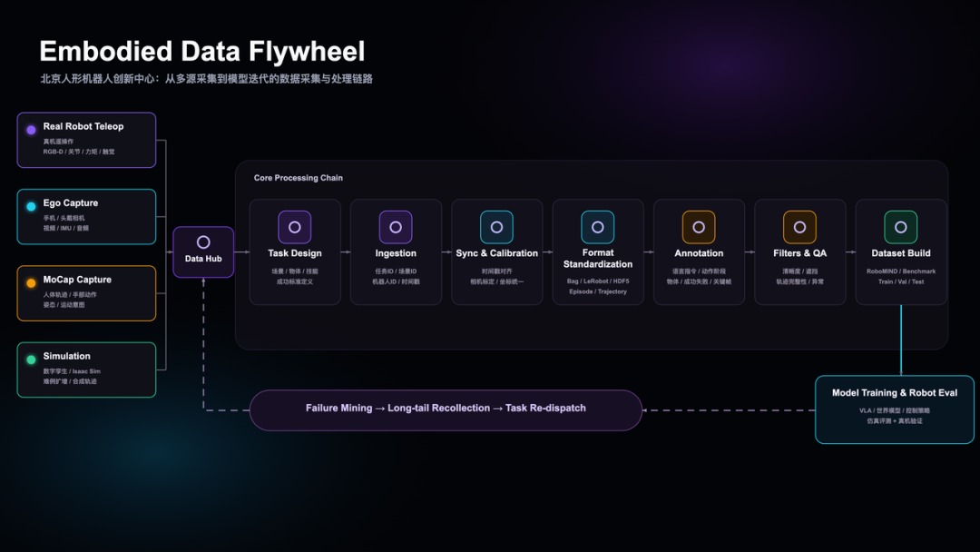Click the Embodied Data Flywheel title
The width and height of the screenshot is (980, 552).
pyautogui.click(x=201, y=51)
